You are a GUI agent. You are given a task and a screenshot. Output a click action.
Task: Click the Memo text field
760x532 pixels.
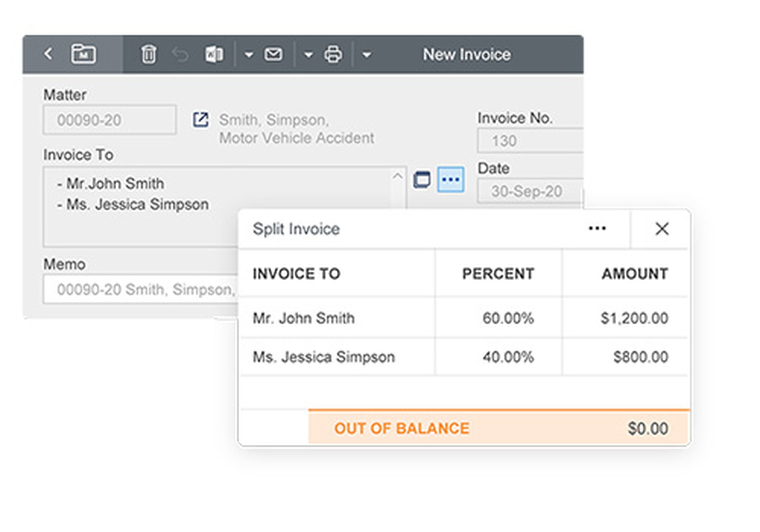[141, 289]
